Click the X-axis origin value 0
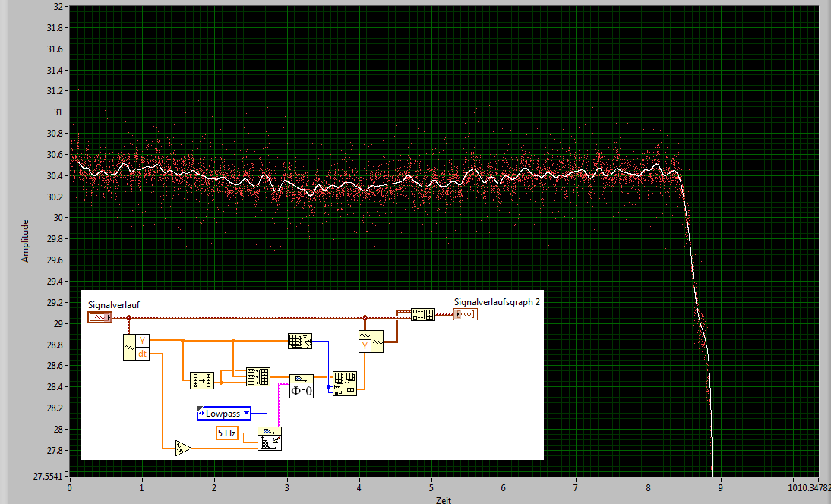831x504 pixels. pyautogui.click(x=69, y=487)
